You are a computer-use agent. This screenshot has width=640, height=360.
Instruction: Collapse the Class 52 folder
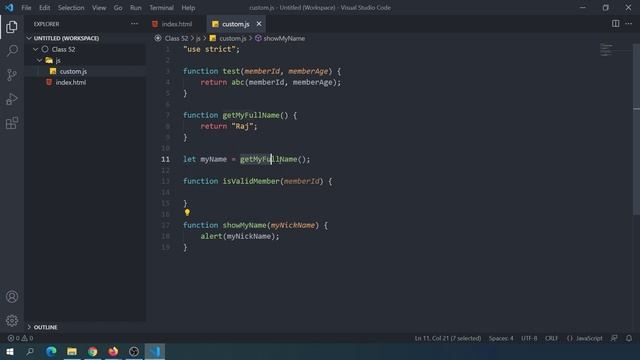[x=36, y=49]
